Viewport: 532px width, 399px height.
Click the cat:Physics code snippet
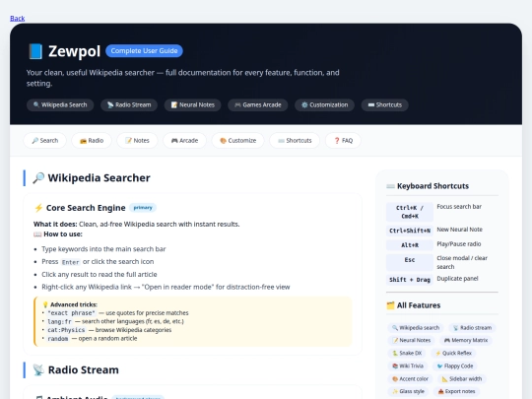point(66,330)
